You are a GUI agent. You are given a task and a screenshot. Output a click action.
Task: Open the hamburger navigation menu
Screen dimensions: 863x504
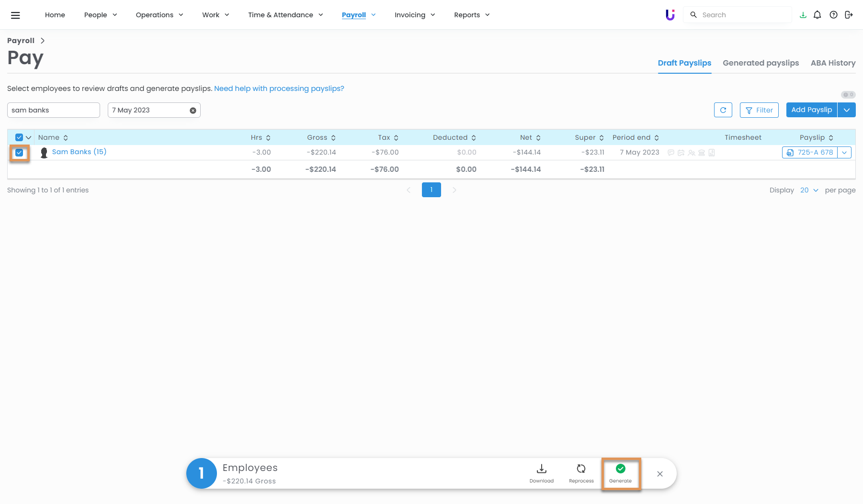[15, 15]
